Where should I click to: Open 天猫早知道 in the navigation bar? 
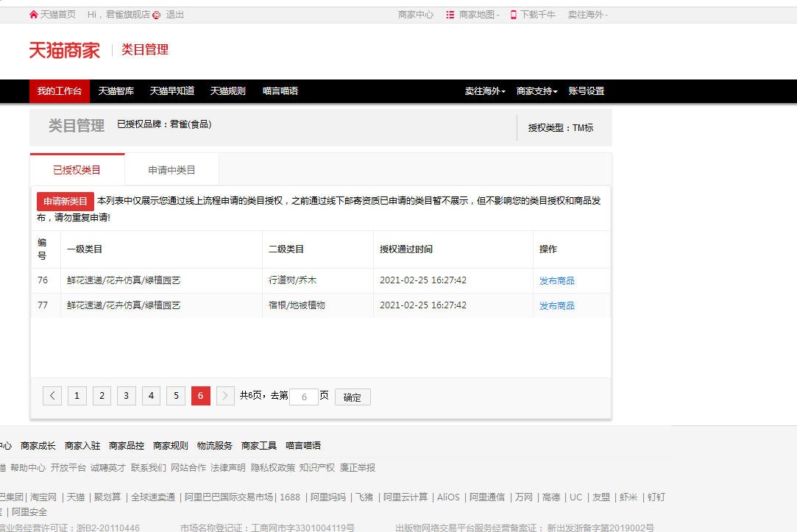[171, 91]
